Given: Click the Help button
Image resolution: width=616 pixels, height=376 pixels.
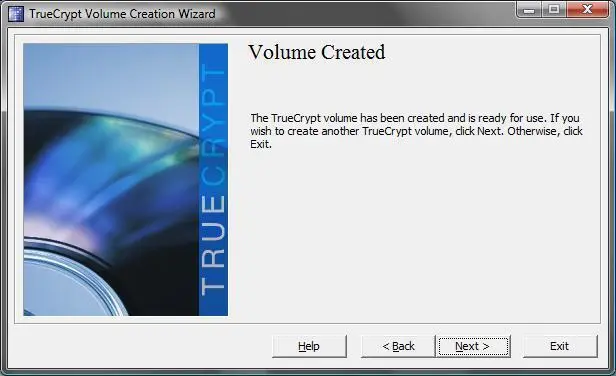Looking at the screenshot, I should [x=309, y=346].
